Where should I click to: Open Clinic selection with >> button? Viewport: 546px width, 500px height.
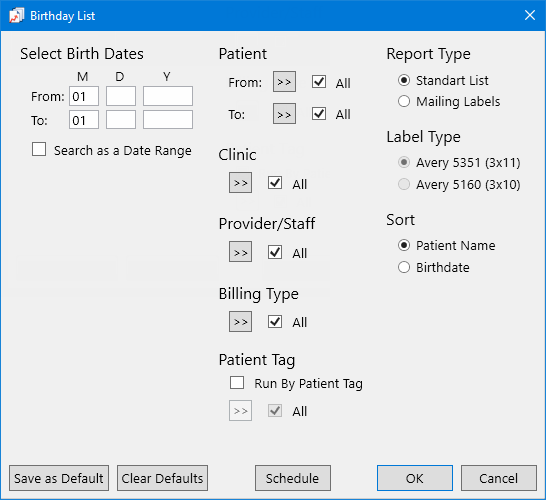(x=240, y=182)
